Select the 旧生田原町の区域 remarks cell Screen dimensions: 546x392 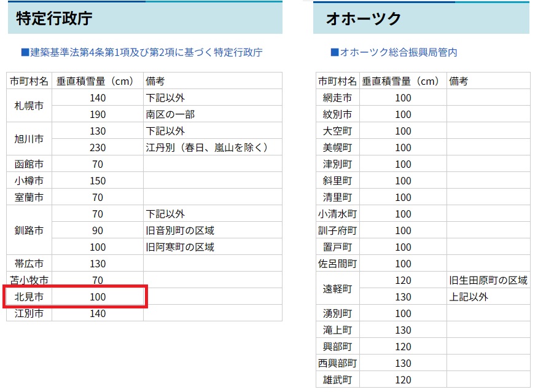pyautogui.click(x=488, y=280)
